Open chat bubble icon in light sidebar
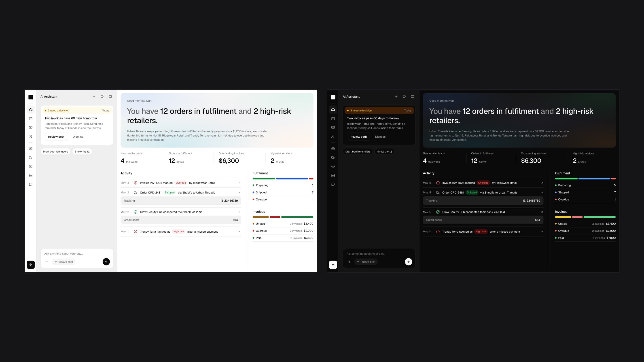Image resolution: width=644 pixels, height=362 pixels. pos(31,184)
